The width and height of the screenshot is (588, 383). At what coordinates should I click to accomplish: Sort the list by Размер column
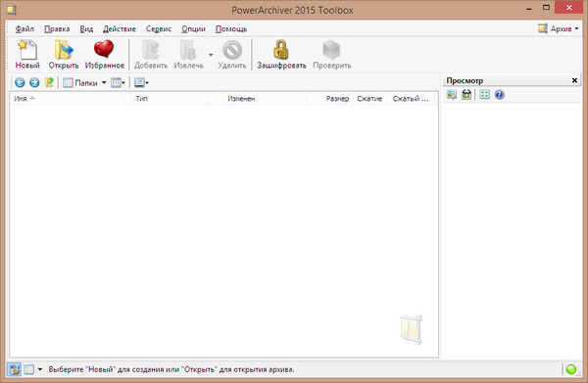(329, 99)
